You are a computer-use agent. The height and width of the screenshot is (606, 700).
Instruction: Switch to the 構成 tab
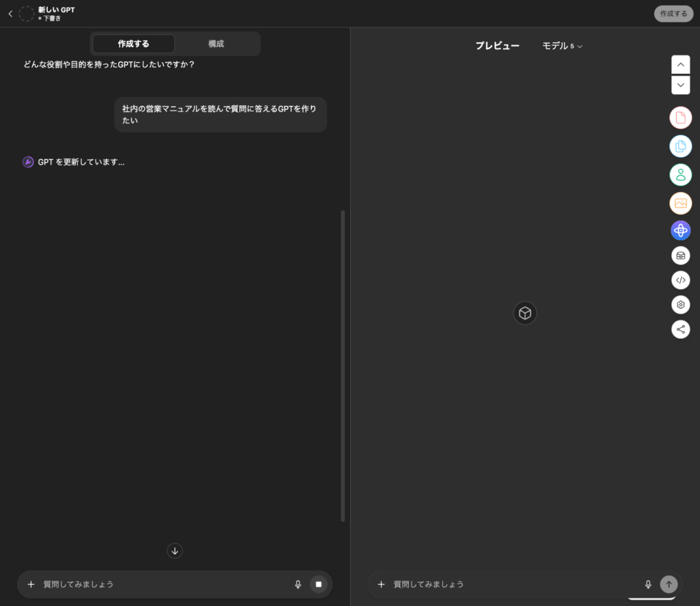pyautogui.click(x=216, y=44)
